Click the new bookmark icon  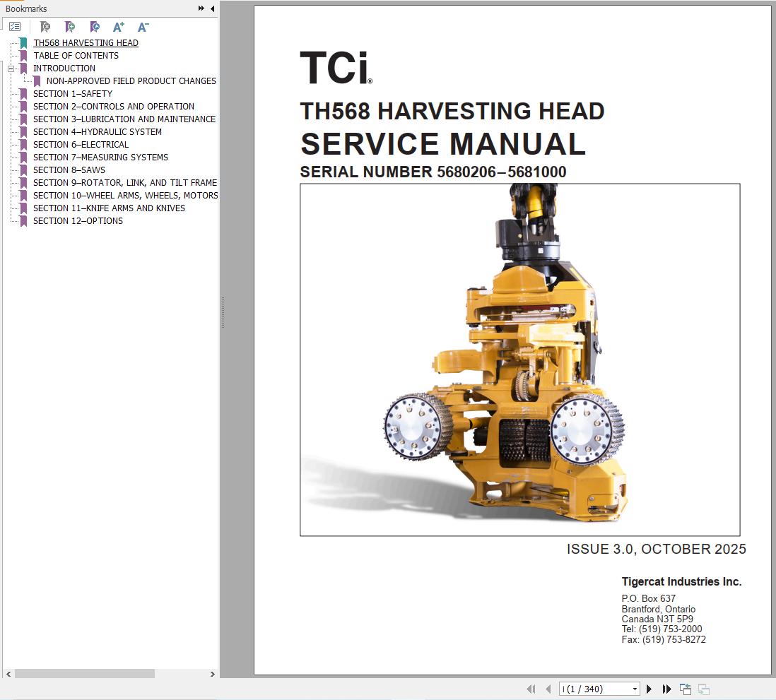[69, 27]
